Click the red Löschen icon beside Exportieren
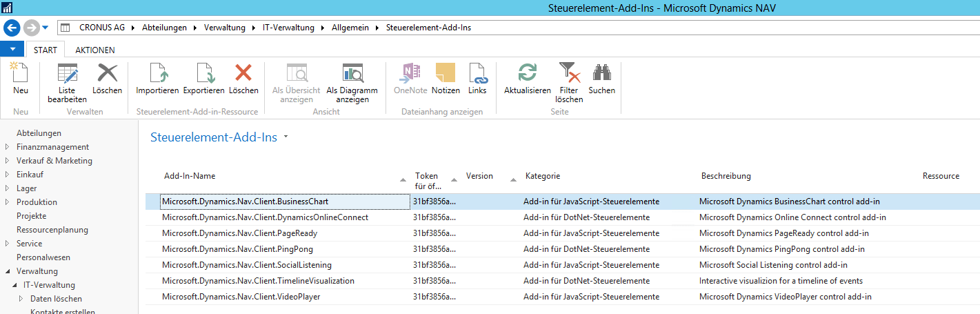This screenshot has height=314, width=980. [243, 73]
